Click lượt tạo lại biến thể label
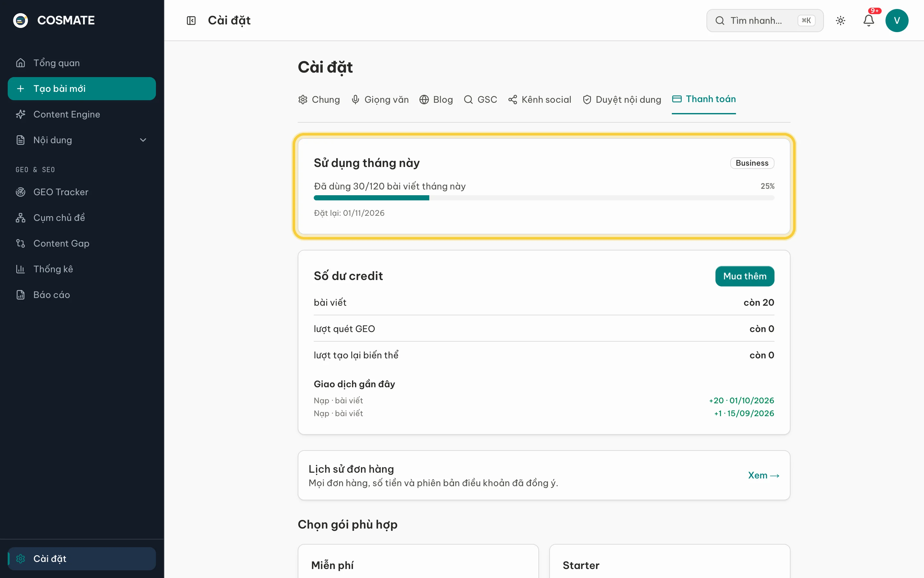Screen dimensions: 924x578 coord(356,355)
